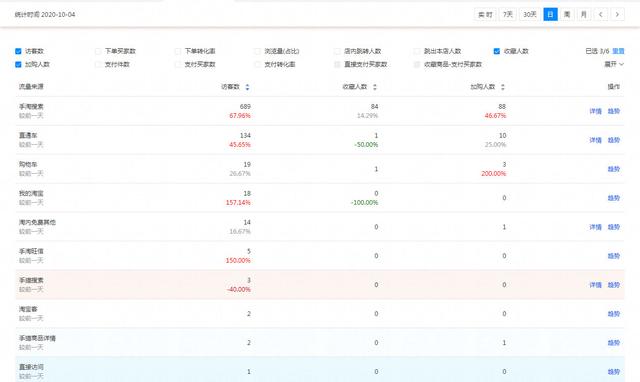Viewport: 640px width, 382px height.
Task: Select the 我的淘宝 source name
Action: click(31, 193)
